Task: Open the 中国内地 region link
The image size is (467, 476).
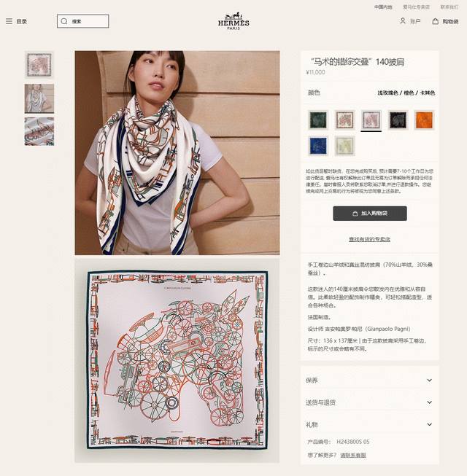Action: coord(383,7)
